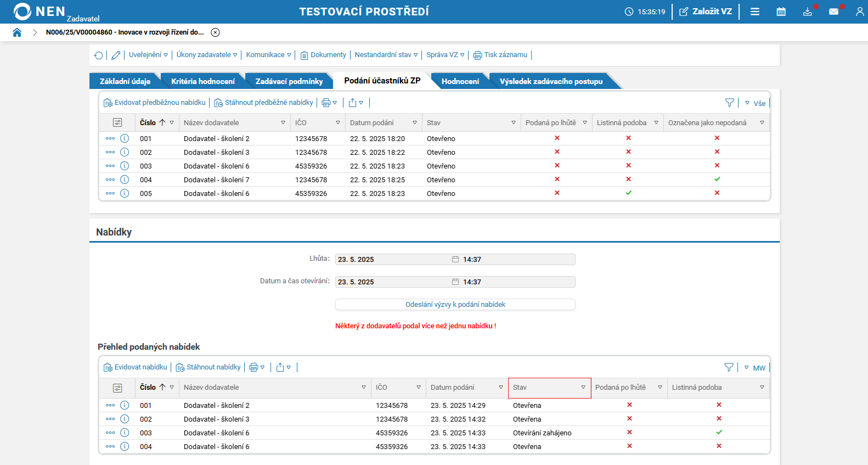Click Založit VZ in the header
The height and width of the screenshot is (465, 868).
pyautogui.click(x=706, y=12)
